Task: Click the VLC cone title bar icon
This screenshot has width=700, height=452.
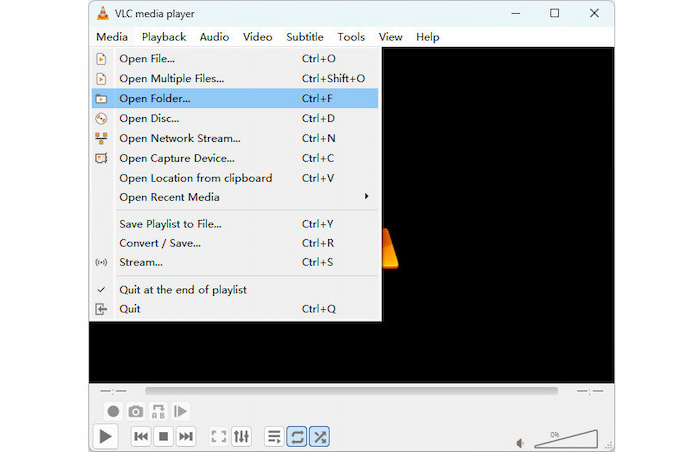Action: tap(103, 13)
